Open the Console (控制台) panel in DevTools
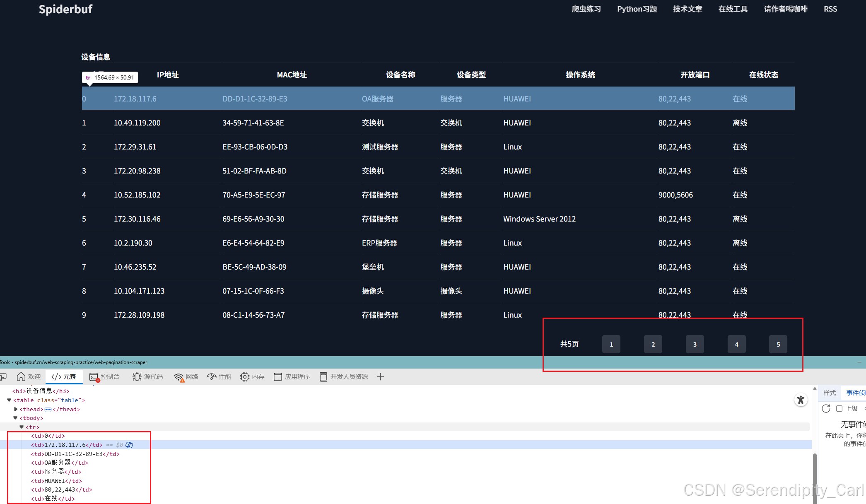 coord(105,376)
